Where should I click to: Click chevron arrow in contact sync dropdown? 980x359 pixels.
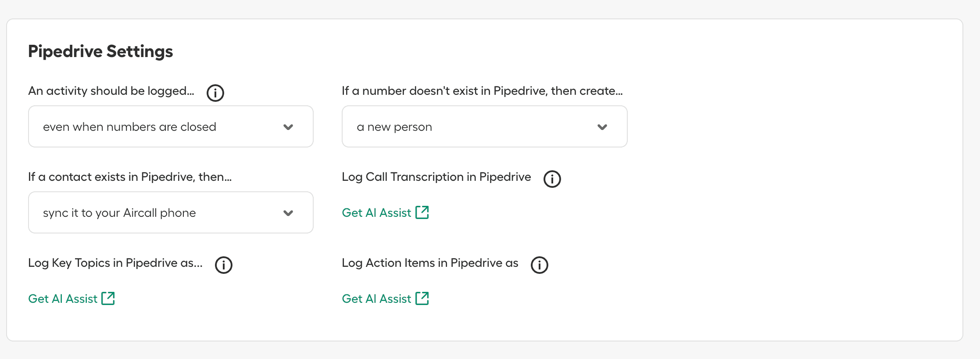click(x=288, y=213)
